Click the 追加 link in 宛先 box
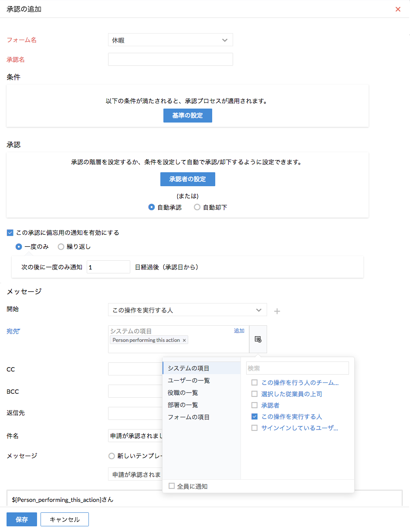Image resolution: width=410 pixels, height=532 pixels. point(239,331)
